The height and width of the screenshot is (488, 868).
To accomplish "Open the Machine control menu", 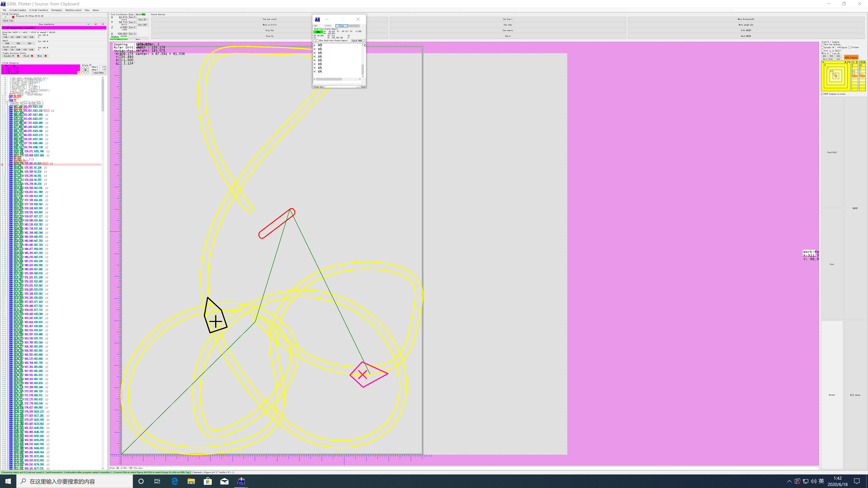I will [x=73, y=10].
